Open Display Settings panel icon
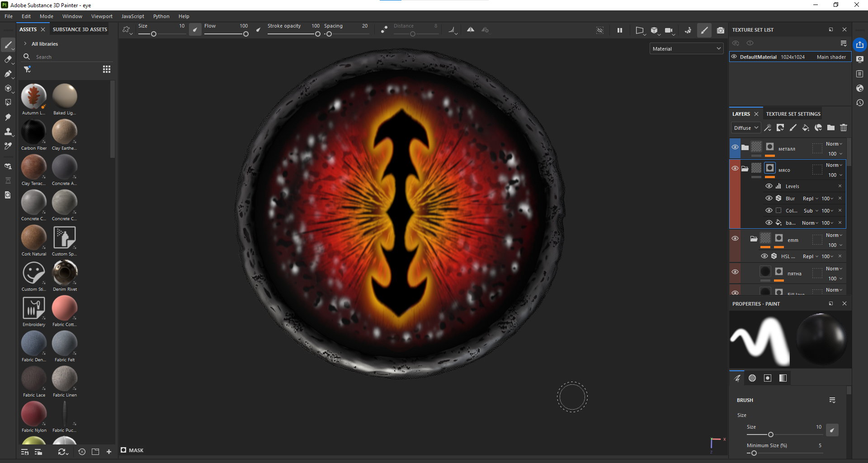The width and height of the screenshot is (868, 463). click(860, 59)
